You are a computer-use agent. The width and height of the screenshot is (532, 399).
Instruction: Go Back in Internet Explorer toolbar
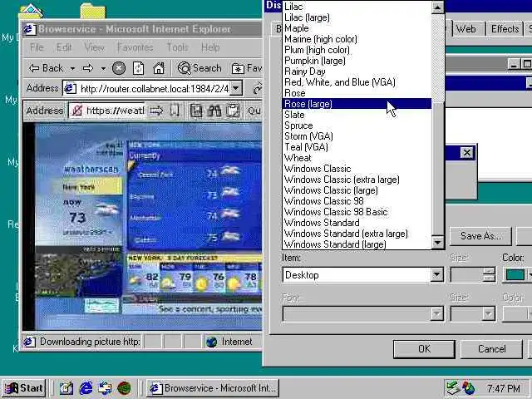pos(47,68)
